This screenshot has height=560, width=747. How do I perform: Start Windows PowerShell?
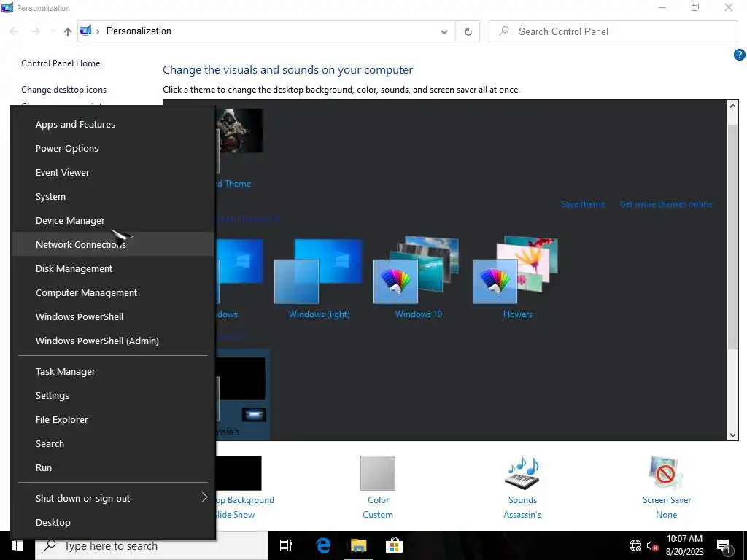113,316
